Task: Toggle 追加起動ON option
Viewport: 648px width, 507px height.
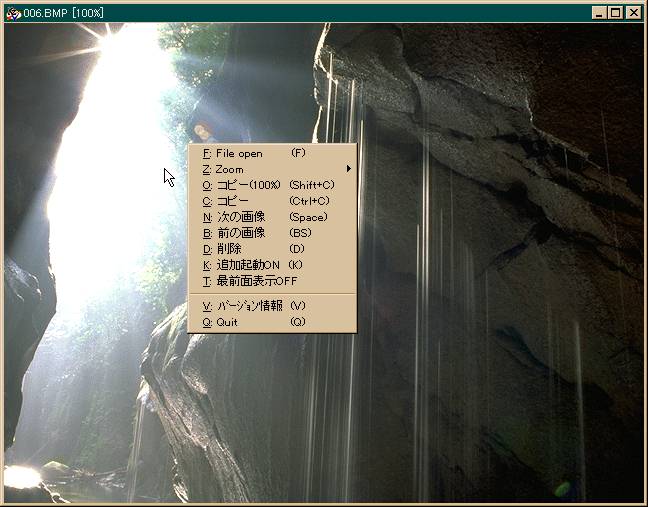Action: (x=272, y=265)
